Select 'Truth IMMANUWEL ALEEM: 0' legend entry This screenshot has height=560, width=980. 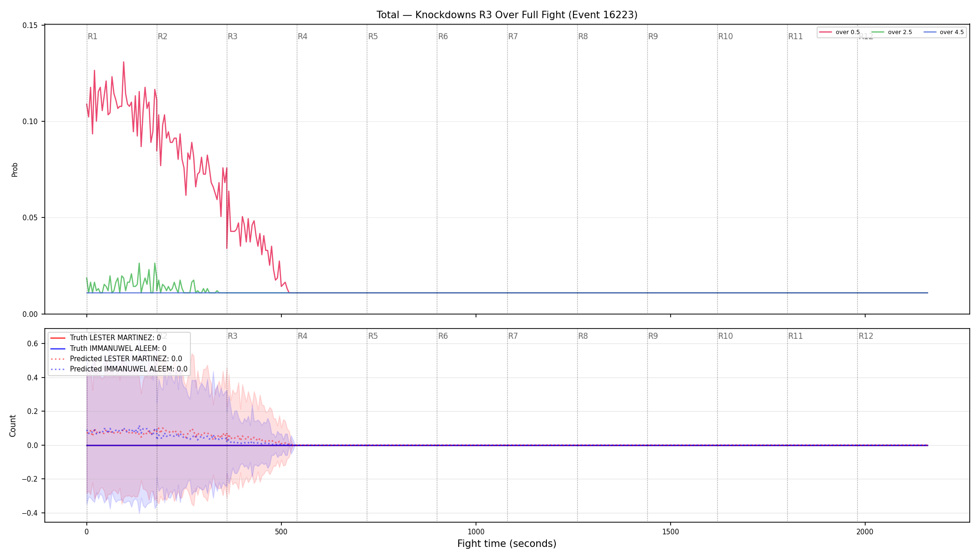(x=108, y=348)
